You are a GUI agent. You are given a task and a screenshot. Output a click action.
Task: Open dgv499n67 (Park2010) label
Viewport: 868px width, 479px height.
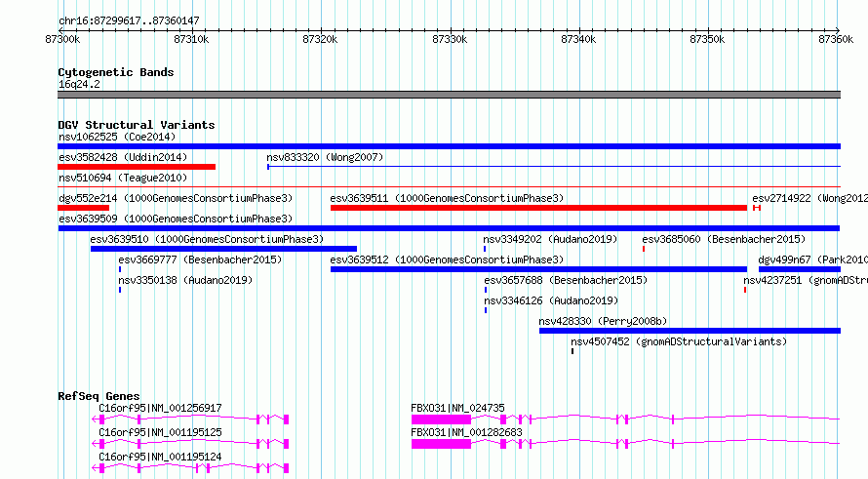812,259
